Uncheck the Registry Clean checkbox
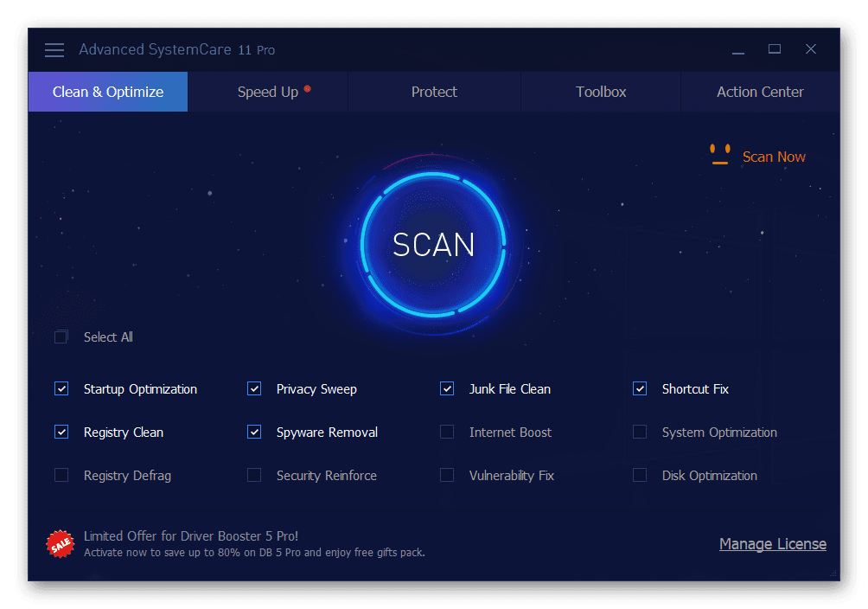 [61, 432]
